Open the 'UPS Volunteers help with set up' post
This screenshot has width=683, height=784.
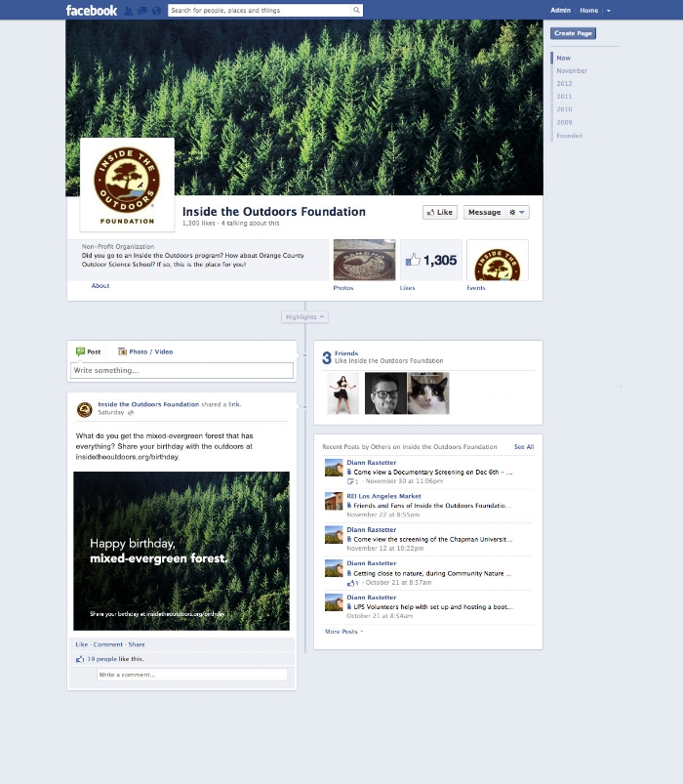point(433,607)
